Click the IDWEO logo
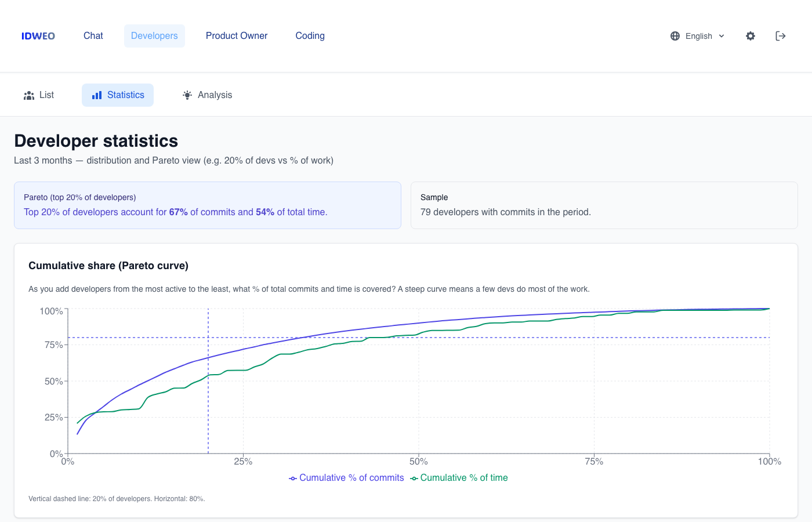 38,36
